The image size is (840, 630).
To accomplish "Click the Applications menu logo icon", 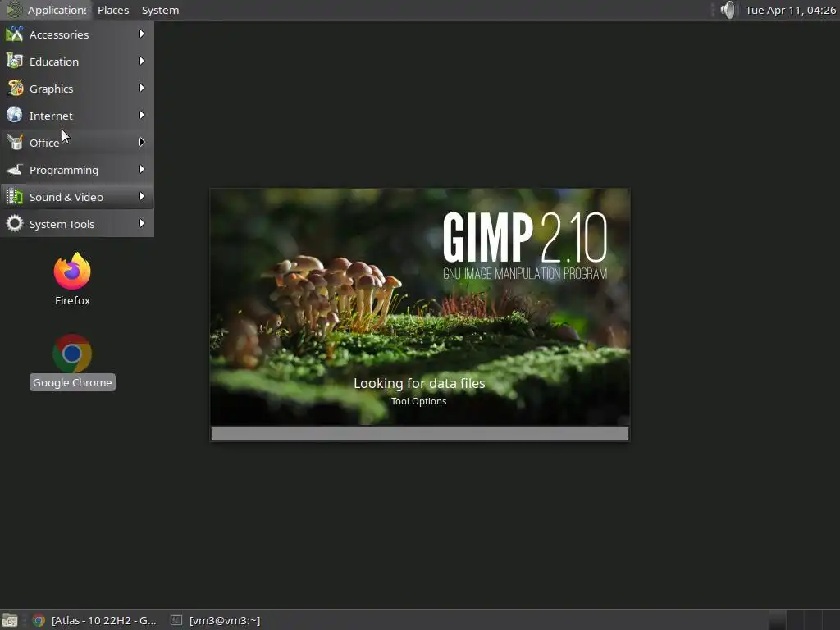I will (13, 10).
